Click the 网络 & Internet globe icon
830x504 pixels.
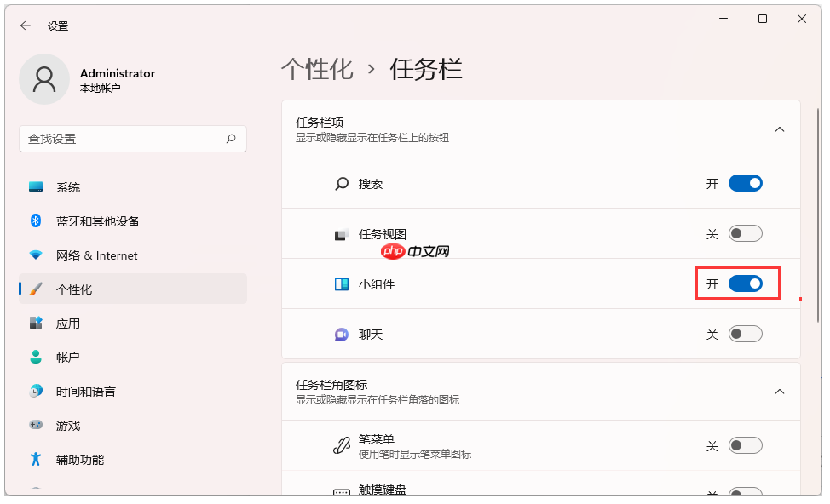point(34,255)
